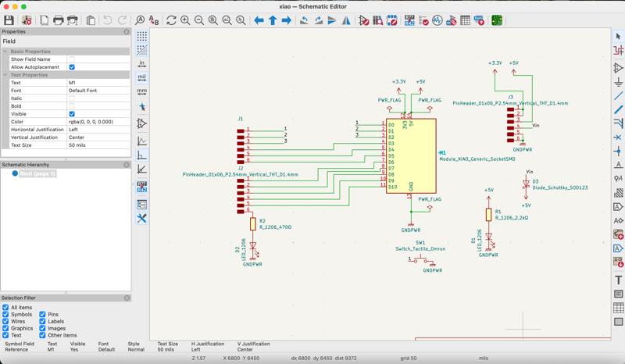Annotate schematic symbols with the R?? icon
This screenshot has height=364, width=625.
coord(409,20)
